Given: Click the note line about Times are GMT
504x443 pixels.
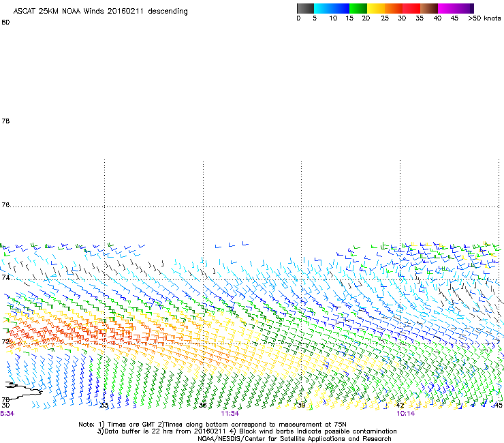Looking at the screenshot, I should [x=212, y=425].
